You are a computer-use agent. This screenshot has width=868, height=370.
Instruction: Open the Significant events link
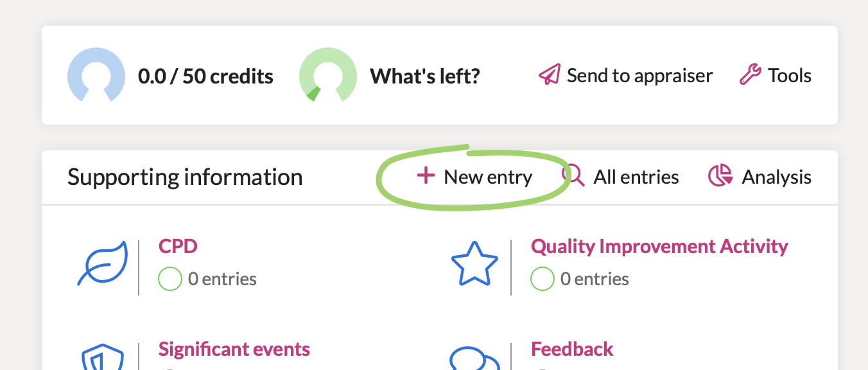coord(234,349)
